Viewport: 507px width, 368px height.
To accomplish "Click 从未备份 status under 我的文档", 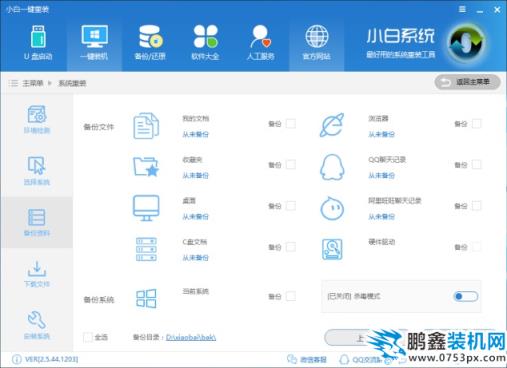I will point(195,134).
